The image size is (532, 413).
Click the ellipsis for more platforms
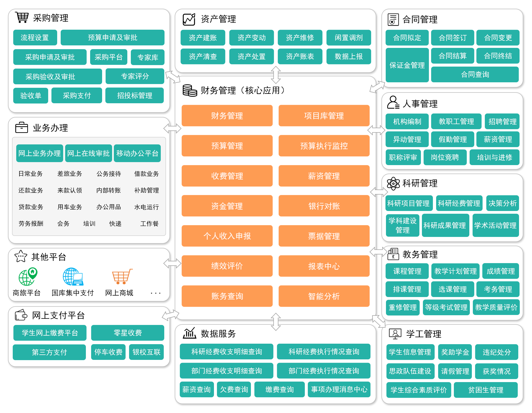click(x=156, y=293)
